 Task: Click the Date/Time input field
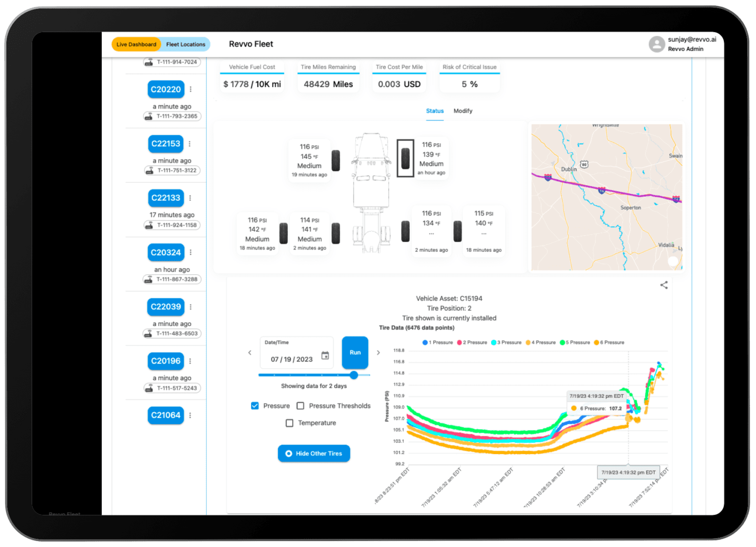click(x=297, y=353)
